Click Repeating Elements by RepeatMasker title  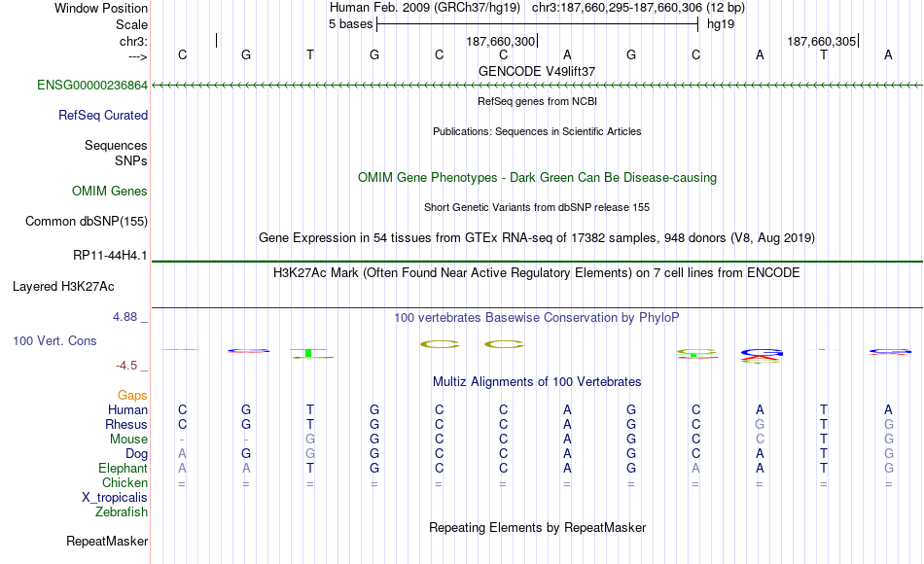click(537, 527)
